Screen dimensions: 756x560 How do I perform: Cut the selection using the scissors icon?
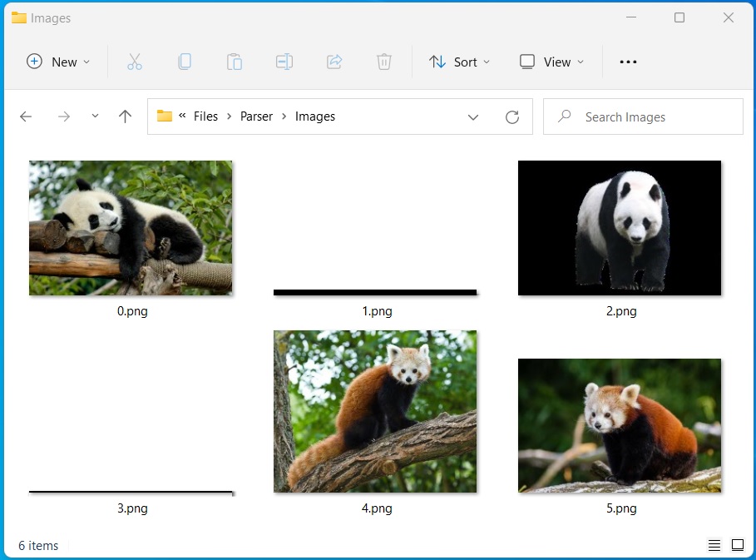135,62
